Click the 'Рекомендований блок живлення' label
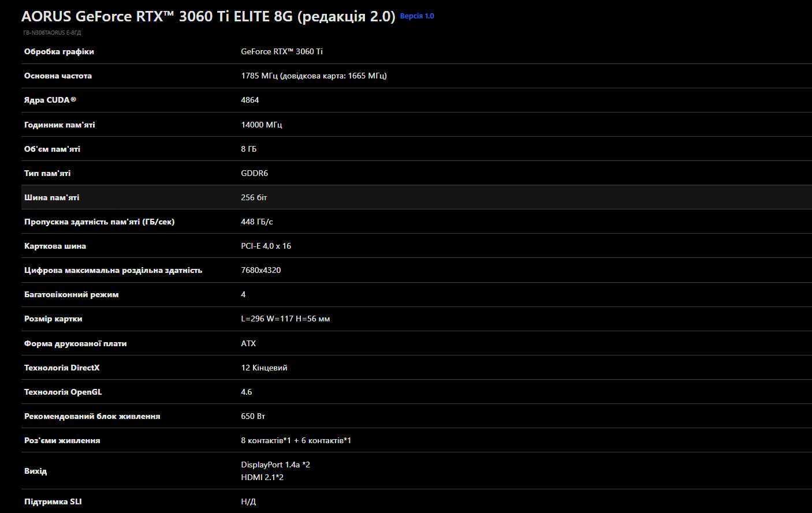This screenshot has height=513, width=812. 92,416
